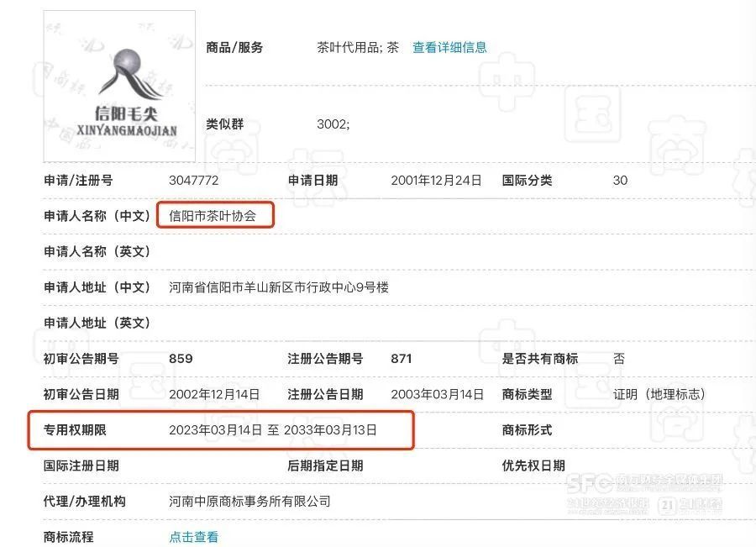Select the international class value 30
The image size is (756, 547).
click(620, 181)
